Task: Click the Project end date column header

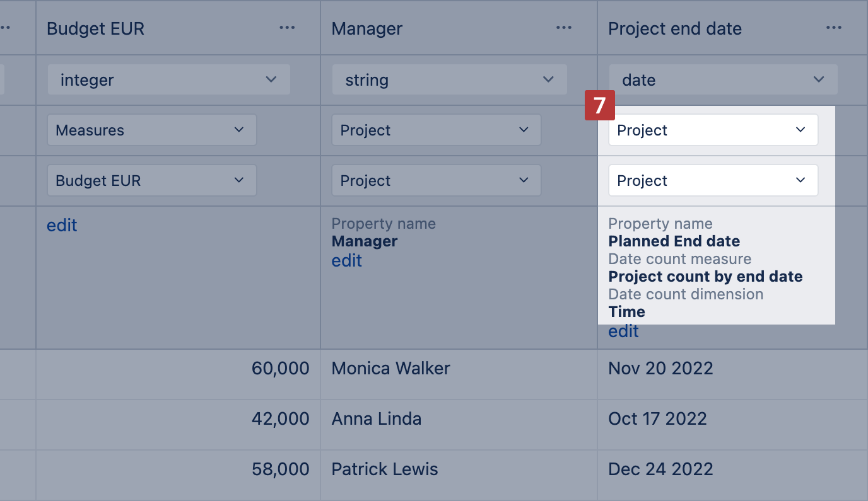Action: [674, 28]
